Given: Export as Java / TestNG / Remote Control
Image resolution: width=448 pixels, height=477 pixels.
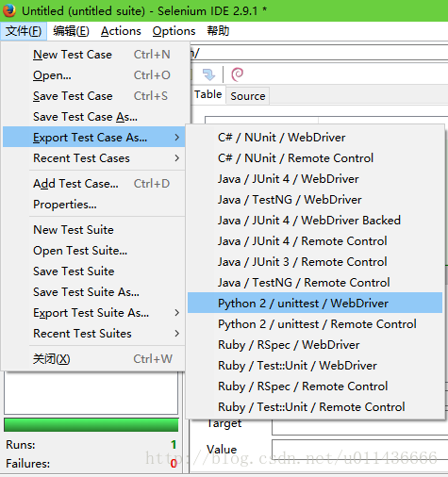Looking at the screenshot, I should click(315, 283).
